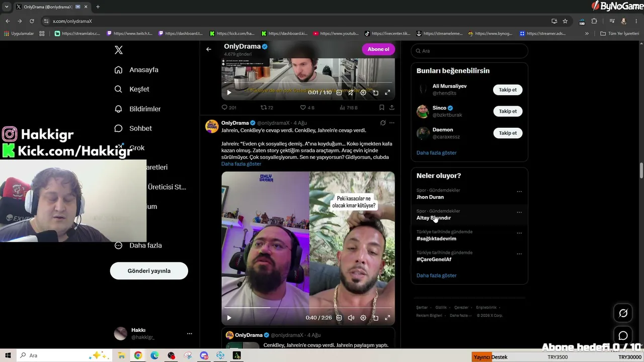Open Grok actions on the Jahrein post
The height and width of the screenshot is (362, 644).
[383, 123]
